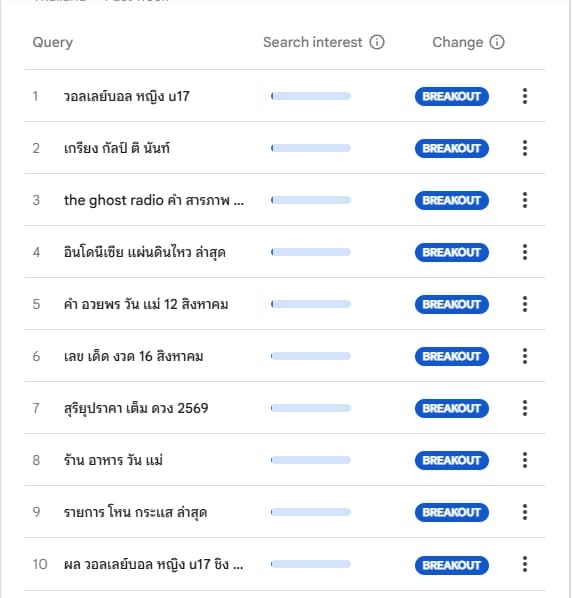Image resolution: width=572 pixels, height=598 pixels.
Task: Open the three-dot menu for query 5
Action: pyautogui.click(x=525, y=304)
